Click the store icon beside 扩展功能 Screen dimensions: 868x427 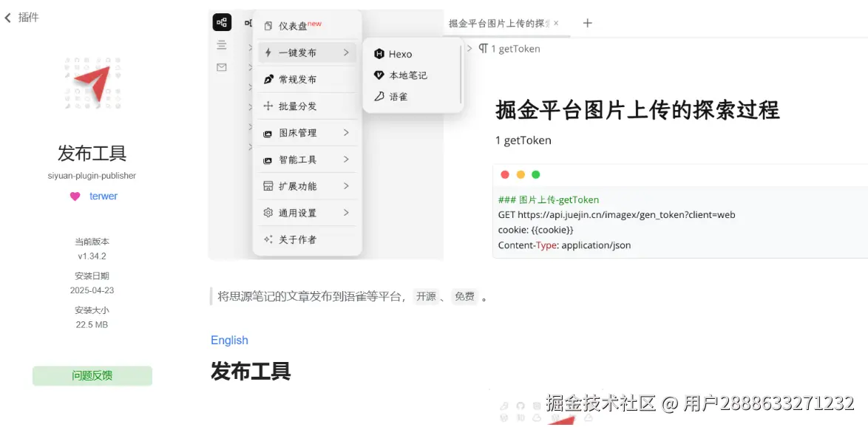(x=268, y=186)
